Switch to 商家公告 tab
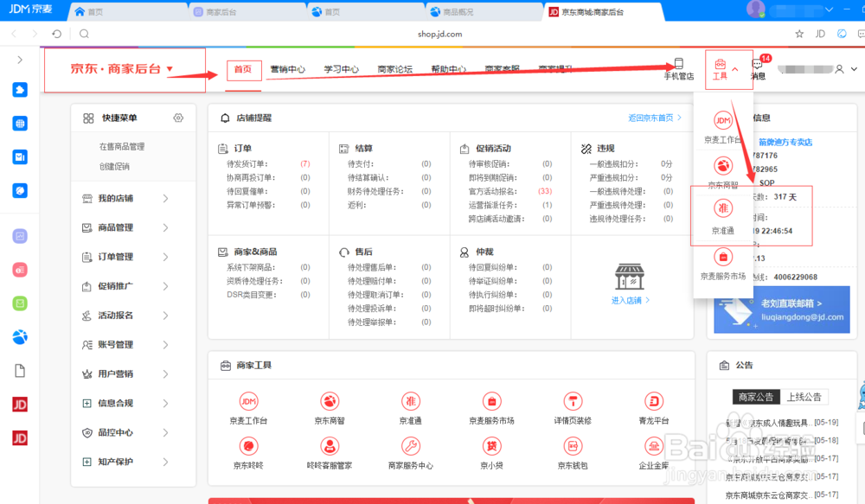This screenshot has height=504, width=865. [756, 397]
